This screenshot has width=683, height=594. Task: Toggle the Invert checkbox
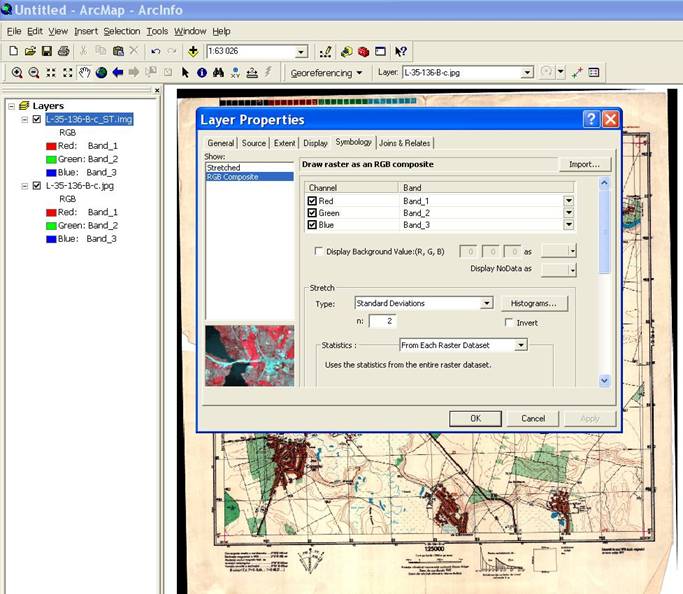point(509,322)
